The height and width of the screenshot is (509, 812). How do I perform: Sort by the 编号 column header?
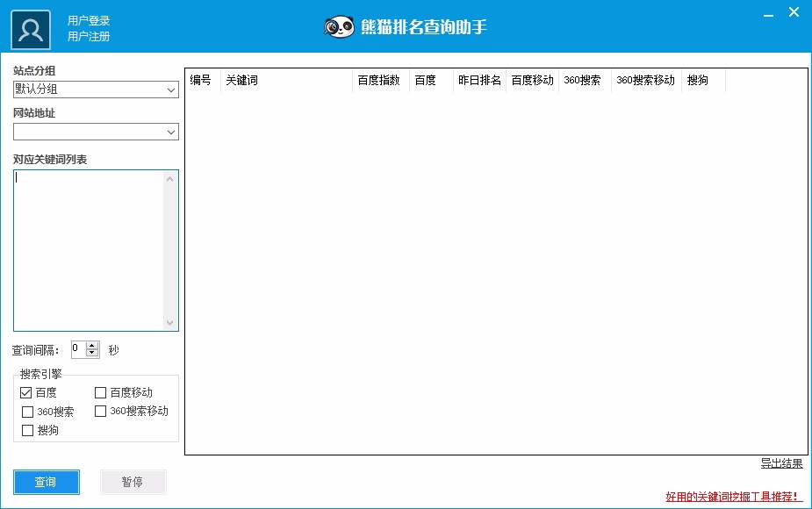pyautogui.click(x=203, y=80)
